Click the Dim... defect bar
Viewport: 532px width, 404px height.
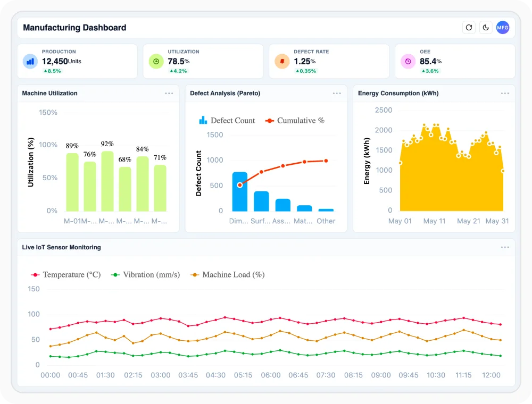(x=240, y=191)
